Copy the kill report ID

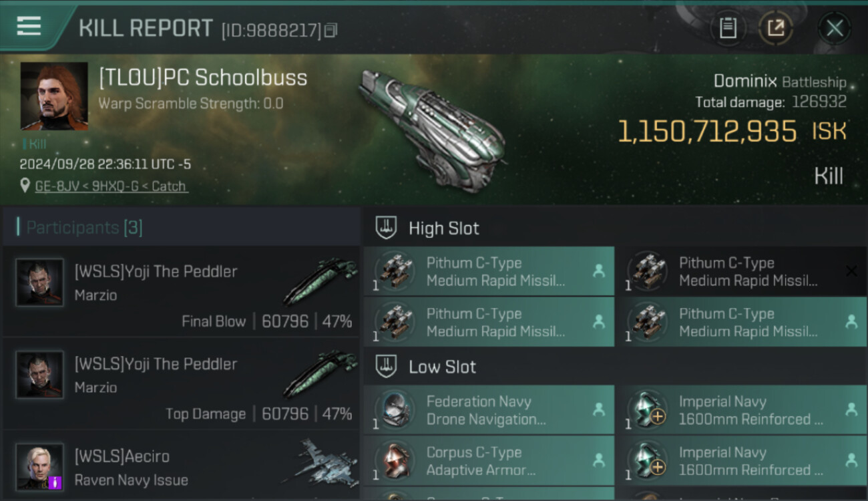coord(332,30)
